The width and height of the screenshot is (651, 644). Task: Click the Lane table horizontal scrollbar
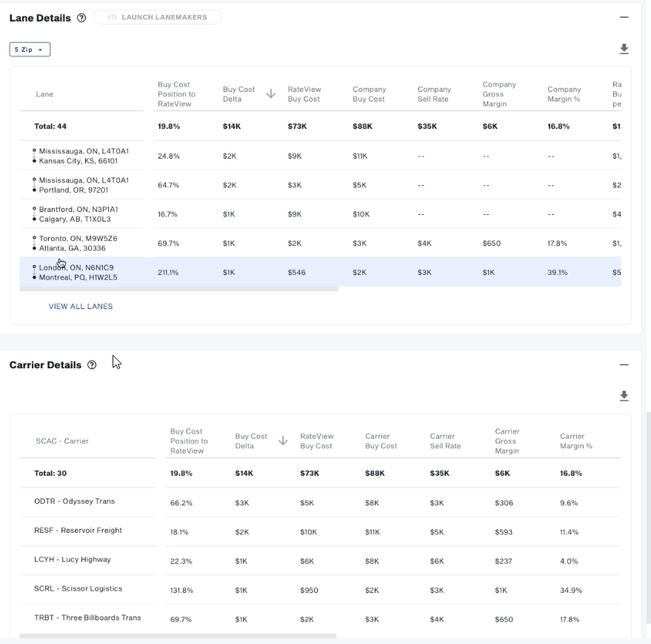pyautogui.click(x=178, y=289)
